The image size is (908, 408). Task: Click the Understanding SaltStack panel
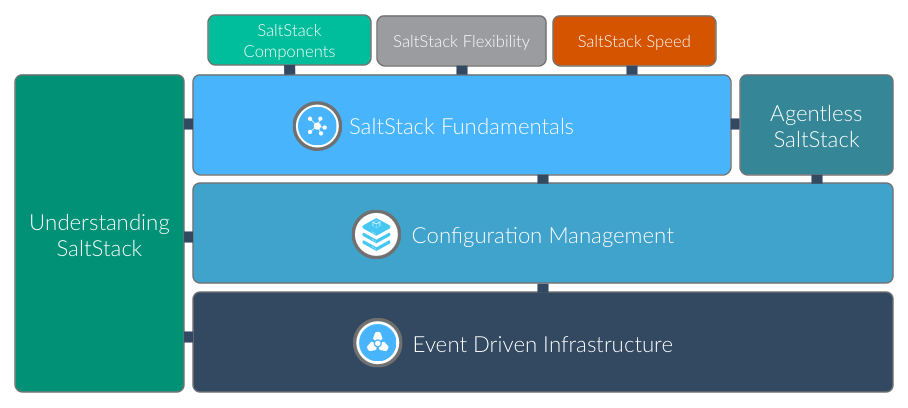pos(100,234)
